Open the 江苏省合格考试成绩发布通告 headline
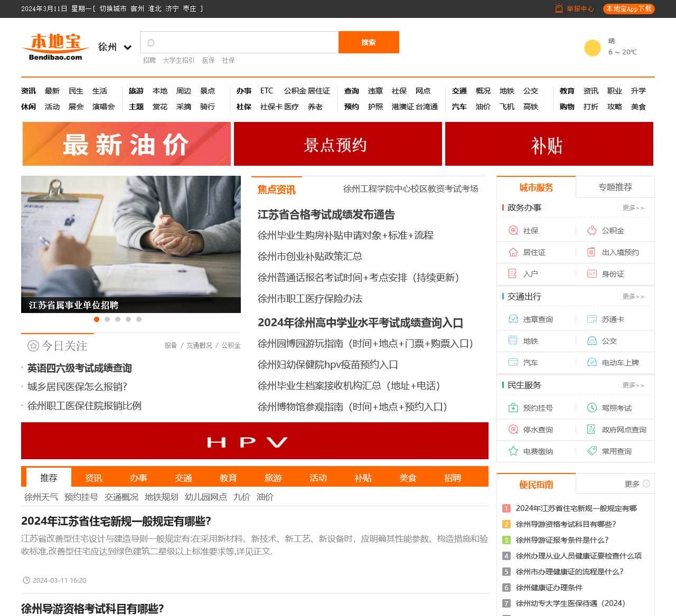676x616 pixels. click(326, 215)
